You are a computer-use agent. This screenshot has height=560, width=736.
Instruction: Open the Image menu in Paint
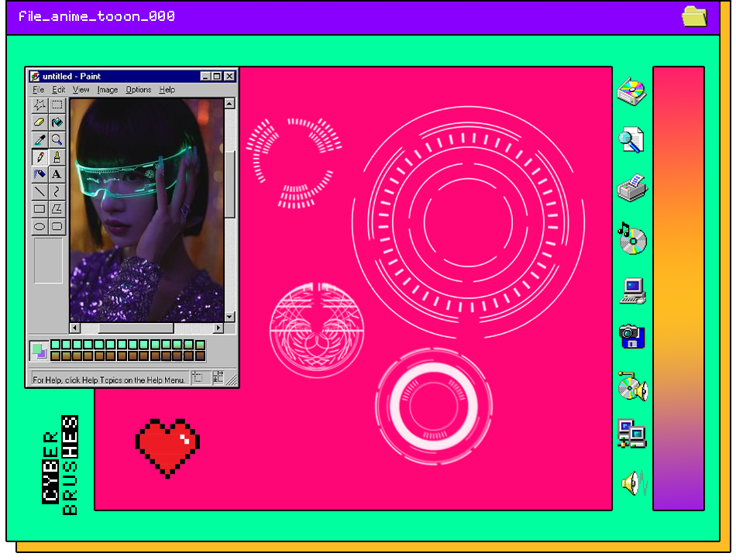tap(108, 90)
